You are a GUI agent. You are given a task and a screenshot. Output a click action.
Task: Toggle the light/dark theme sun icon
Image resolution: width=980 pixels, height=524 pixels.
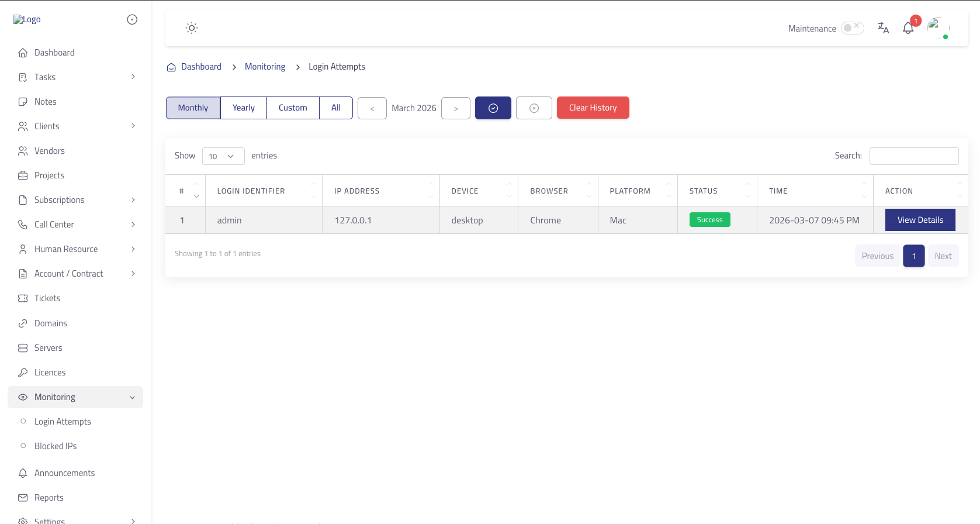click(192, 28)
